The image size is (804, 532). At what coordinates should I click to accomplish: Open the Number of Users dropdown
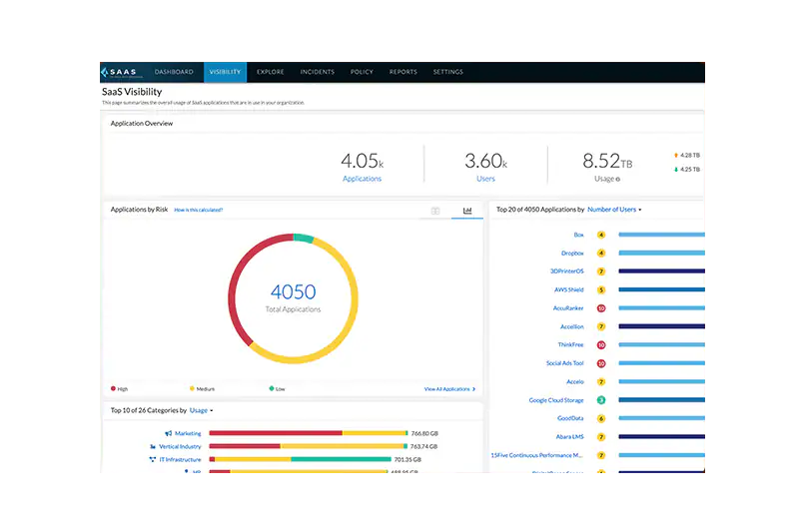[x=614, y=210]
